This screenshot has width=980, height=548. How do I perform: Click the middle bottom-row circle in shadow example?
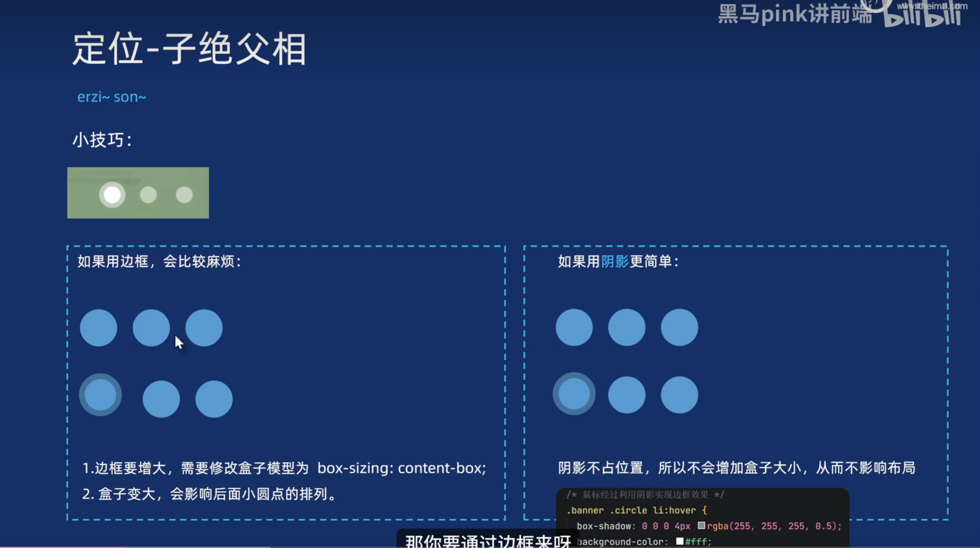pos(627,394)
